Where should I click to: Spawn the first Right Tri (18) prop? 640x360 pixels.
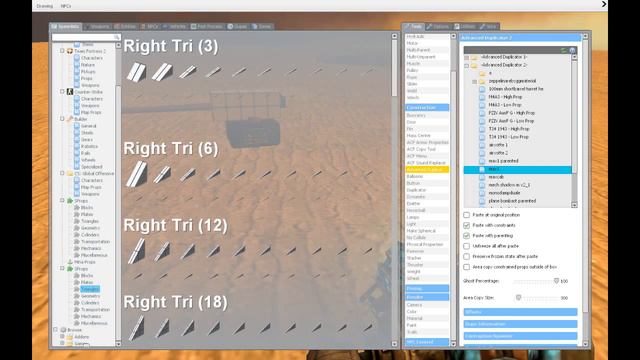(136, 328)
